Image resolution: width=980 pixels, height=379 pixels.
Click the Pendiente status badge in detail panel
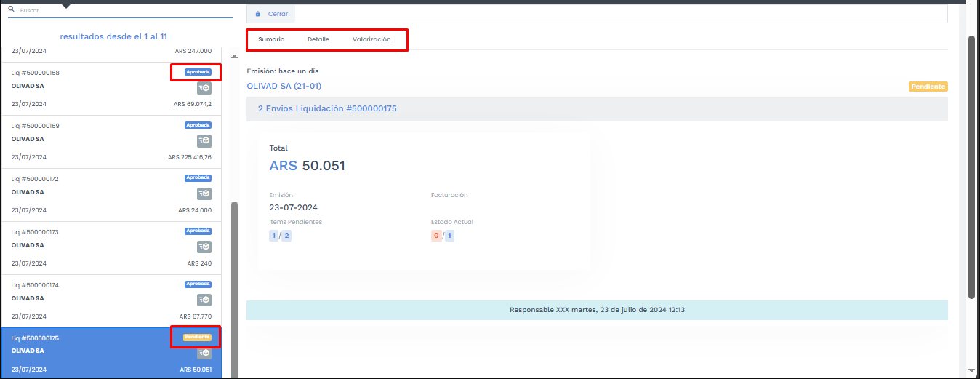coord(928,87)
